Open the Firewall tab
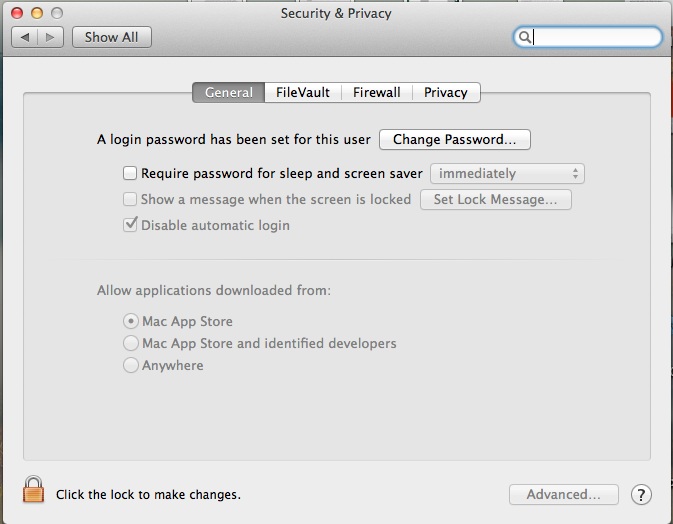Image resolution: width=673 pixels, height=524 pixels. tap(376, 92)
